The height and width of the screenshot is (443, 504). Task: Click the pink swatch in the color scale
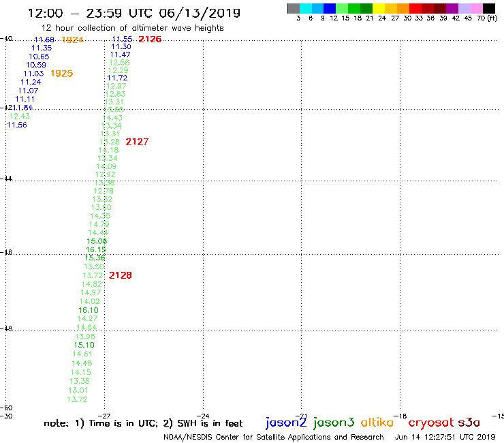(x=477, y=8)
